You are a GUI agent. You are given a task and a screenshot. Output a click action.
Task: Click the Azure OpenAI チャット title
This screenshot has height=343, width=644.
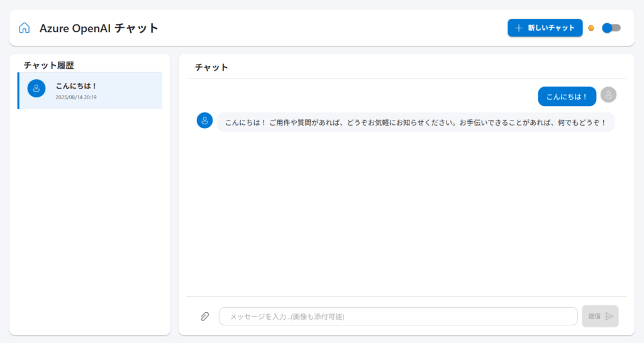coord(99,28)
